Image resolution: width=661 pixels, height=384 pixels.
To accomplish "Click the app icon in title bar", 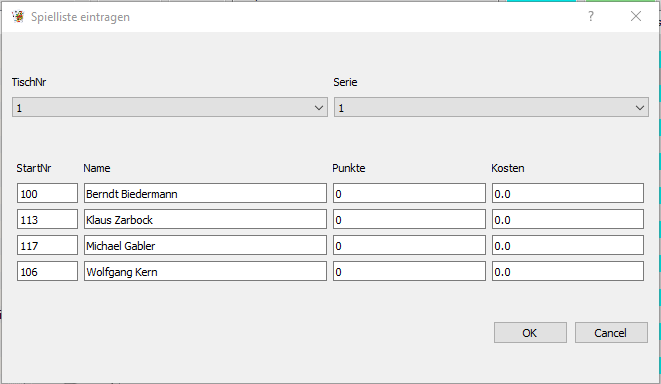I will 18,17.
